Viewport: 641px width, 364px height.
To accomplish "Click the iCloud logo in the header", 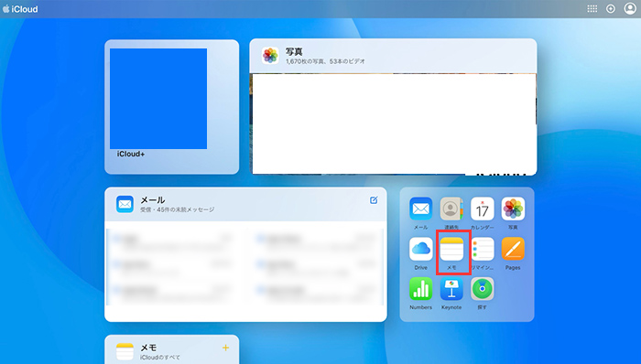I will click(20, 9).
